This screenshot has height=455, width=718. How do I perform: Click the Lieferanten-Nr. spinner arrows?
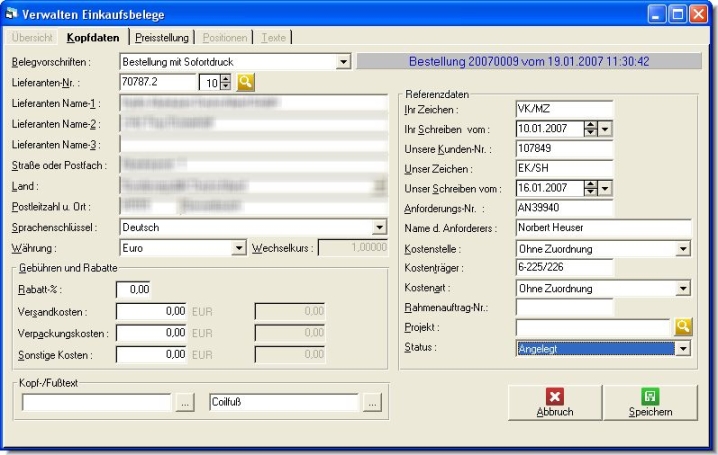(225, 83)
